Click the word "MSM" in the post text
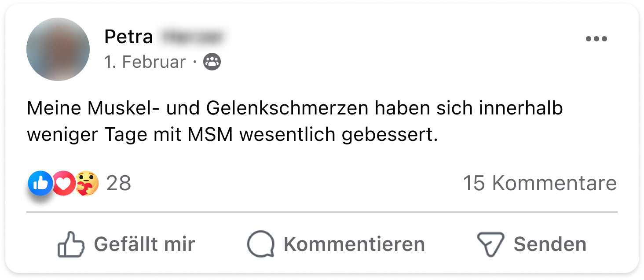This screenshot has height=280, width=644. [210, 135]
